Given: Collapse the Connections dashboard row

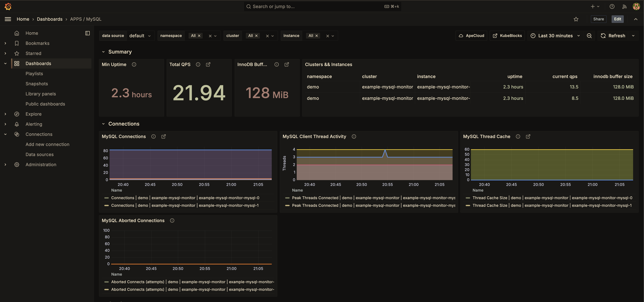Looking at the screenshot, I should coord(103,124).
